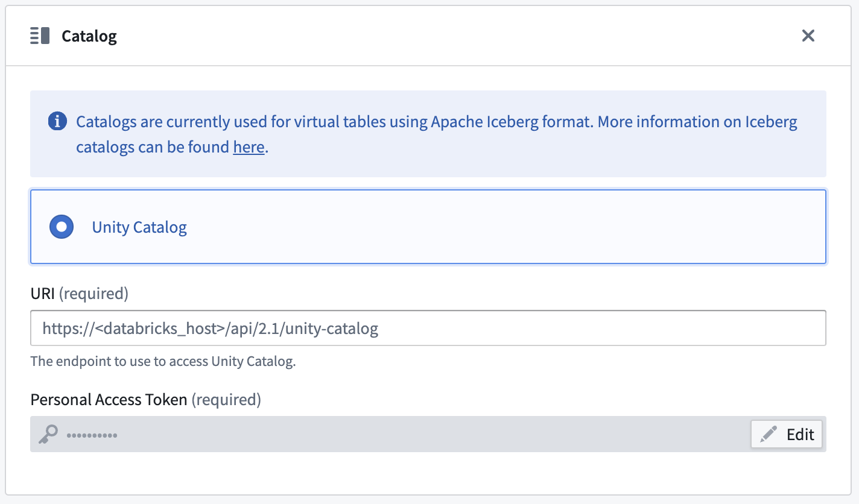Click the Apache Iceberg info banner text

[437, 134]
